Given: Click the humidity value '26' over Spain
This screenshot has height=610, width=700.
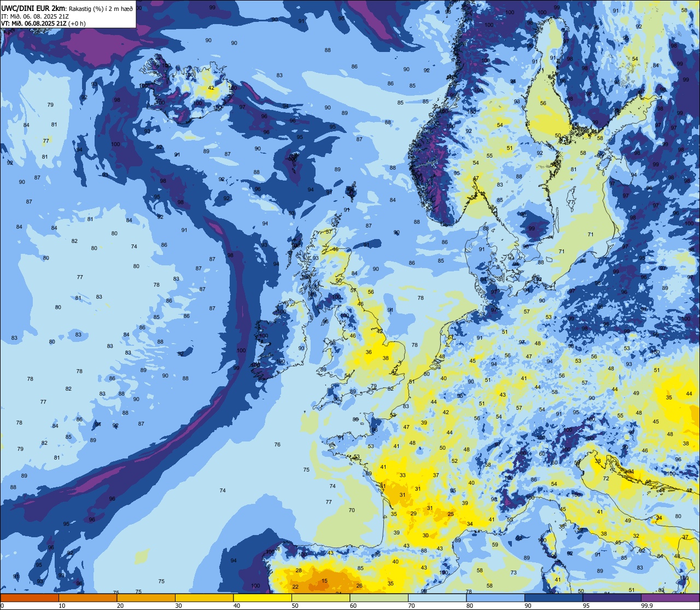Looking at the screenshot, I should pos(359,586).
